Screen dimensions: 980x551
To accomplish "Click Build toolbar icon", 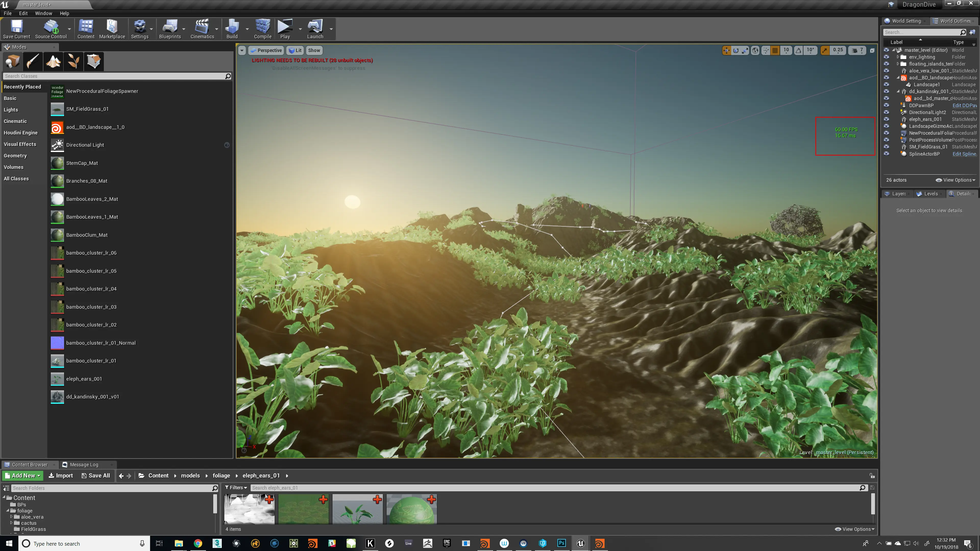I will [x=232, y=29].
